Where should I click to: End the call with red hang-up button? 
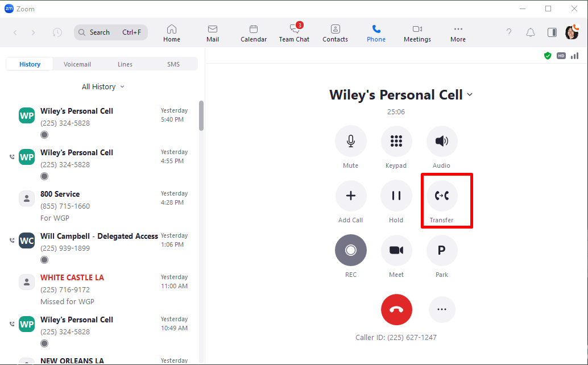(396, 309)
